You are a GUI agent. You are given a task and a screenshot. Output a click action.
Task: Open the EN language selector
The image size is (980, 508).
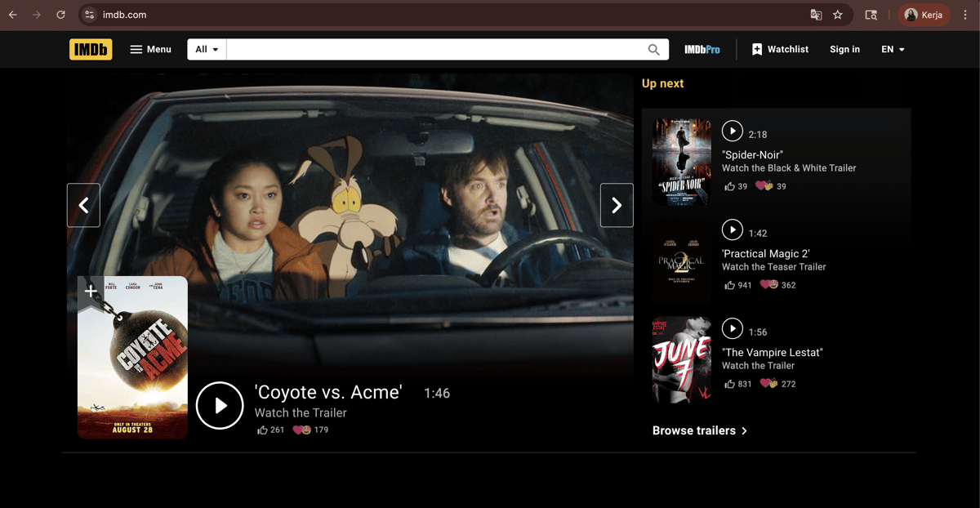892,49
